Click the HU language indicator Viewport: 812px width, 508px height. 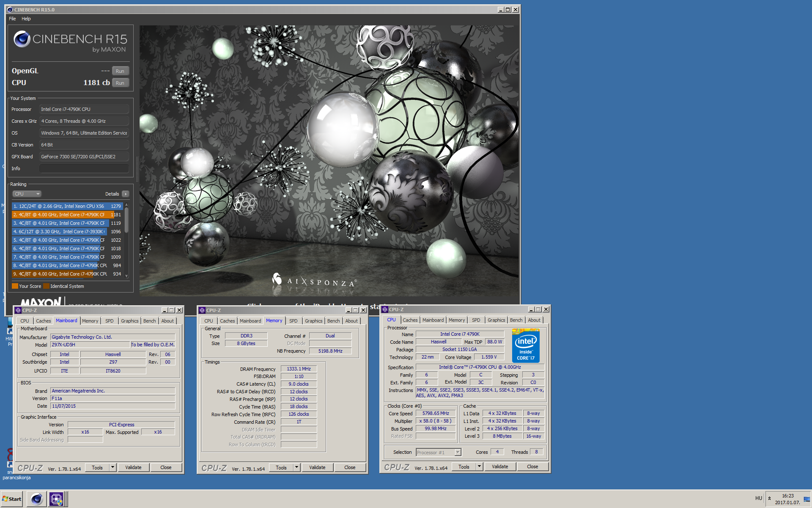(759, 498)
